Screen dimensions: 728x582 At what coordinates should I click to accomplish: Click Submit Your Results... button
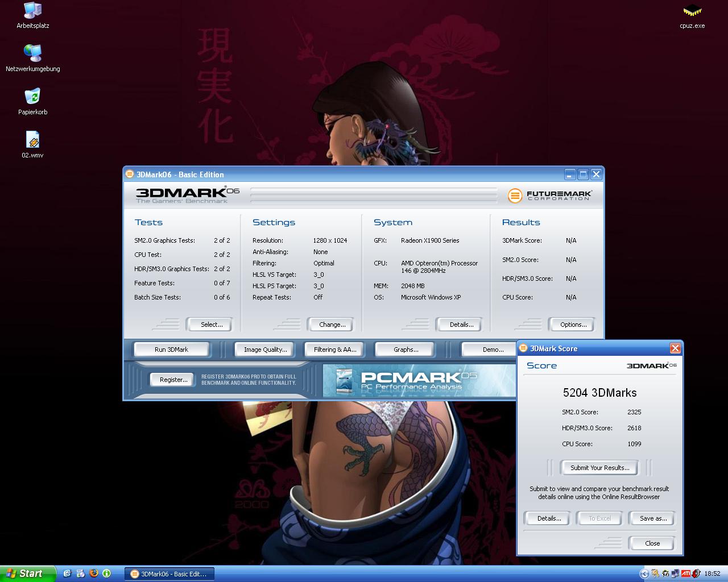(x=599, y=468)
